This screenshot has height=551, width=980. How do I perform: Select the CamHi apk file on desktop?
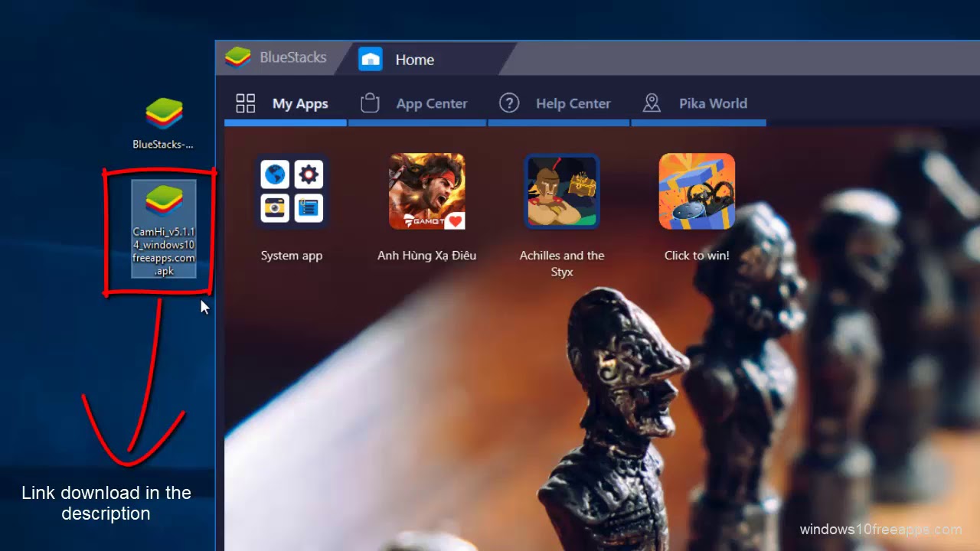(x=164, y=228)
